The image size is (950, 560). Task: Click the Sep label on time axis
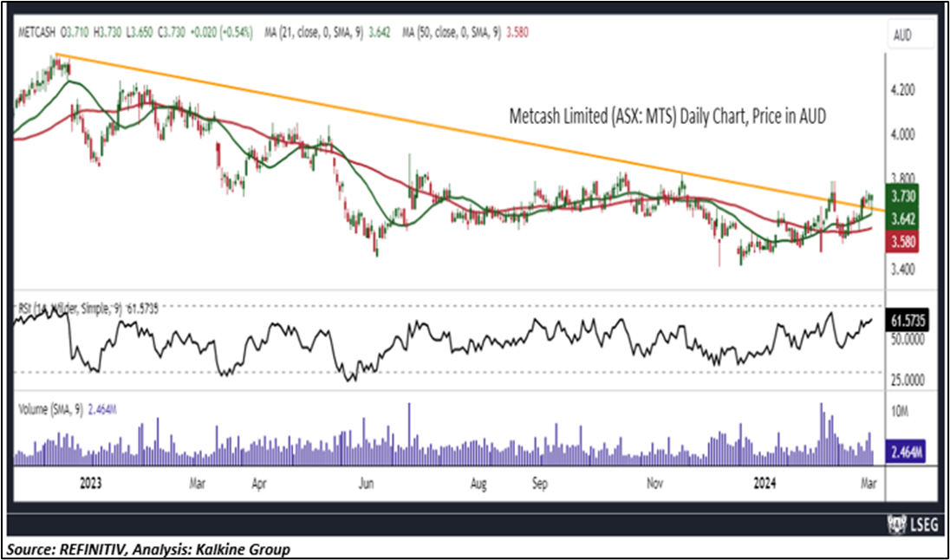coord(539,484)
